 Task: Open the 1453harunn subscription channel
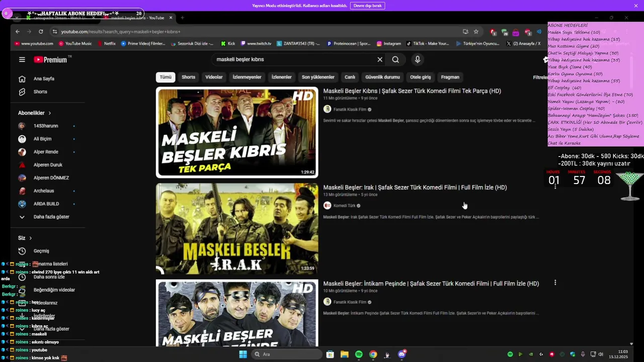(46, 126)
